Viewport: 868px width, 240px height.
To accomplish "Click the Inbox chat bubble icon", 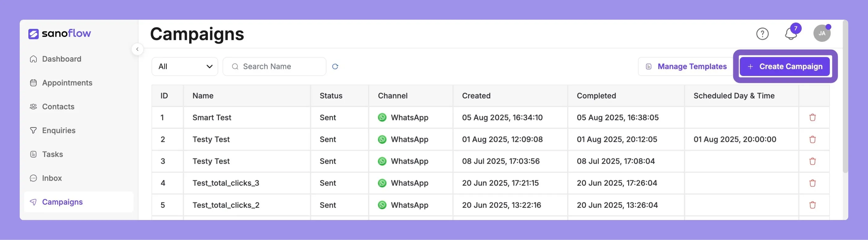I will pos(33,178).
